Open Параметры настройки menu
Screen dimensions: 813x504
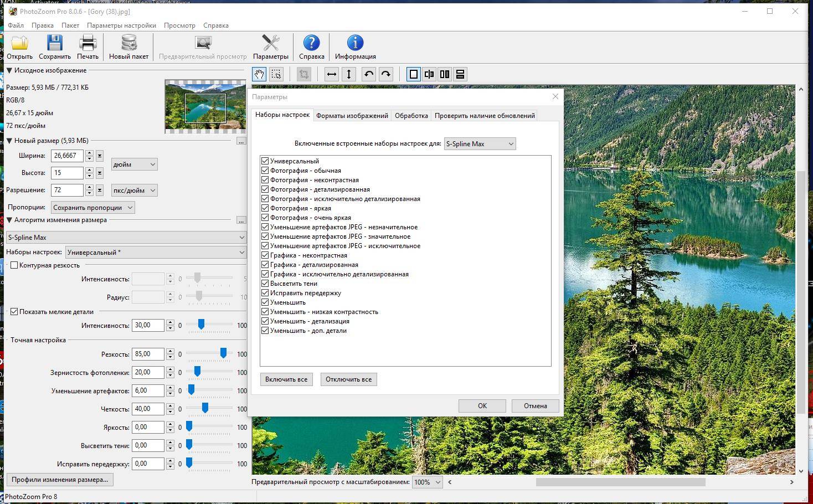pos(121,25)
